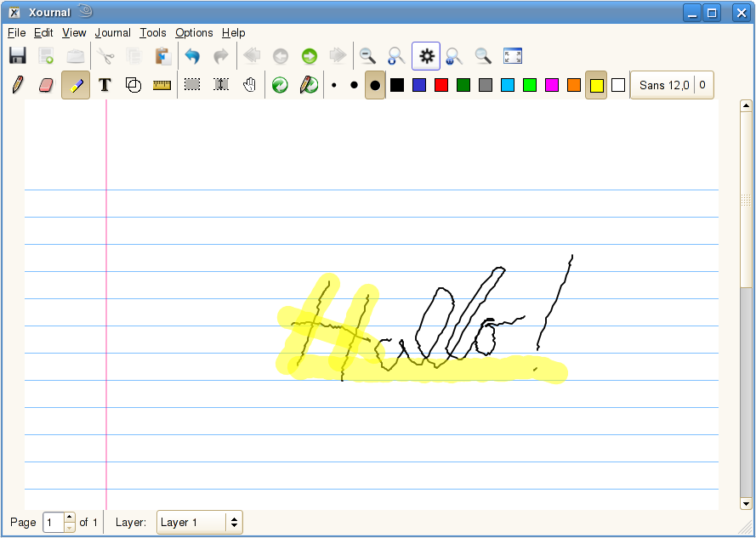Increase the page number with stepper

pos(70,518)
